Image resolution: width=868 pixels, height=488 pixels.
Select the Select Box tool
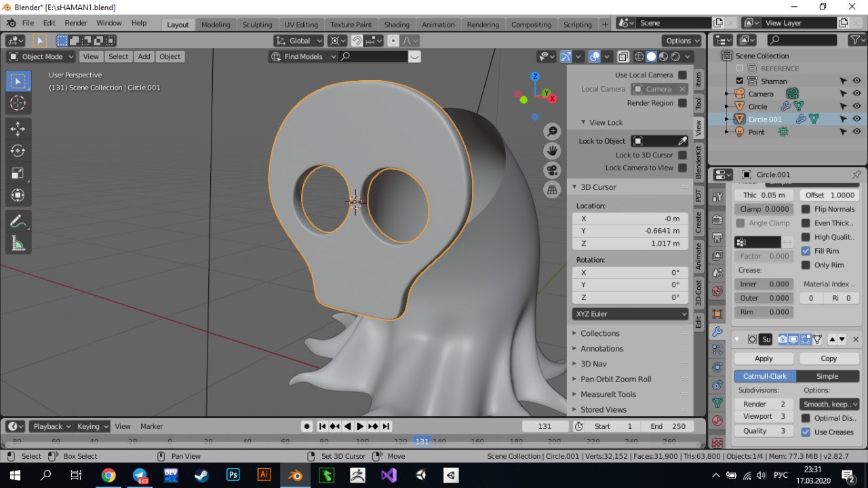18,81
